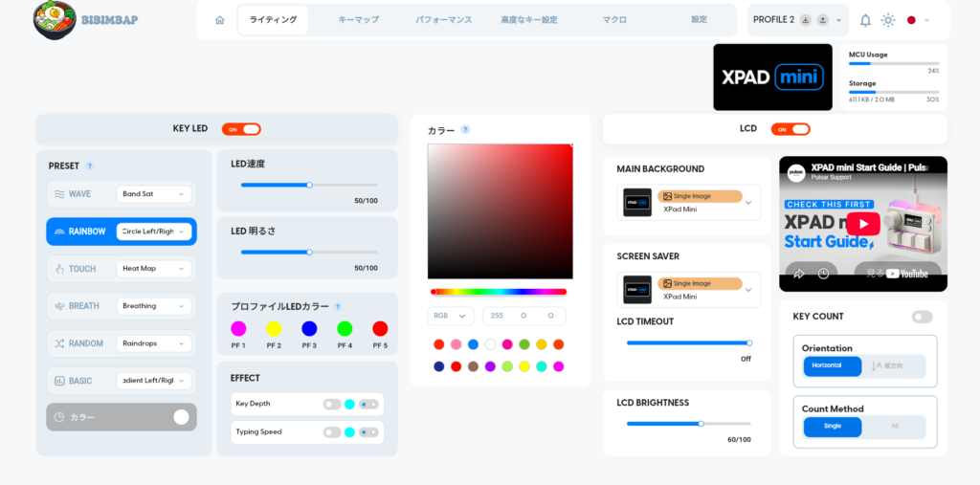Choose Horizontal orientation
The width and height of the screenshot is (980, 485).
coord(833,365)
